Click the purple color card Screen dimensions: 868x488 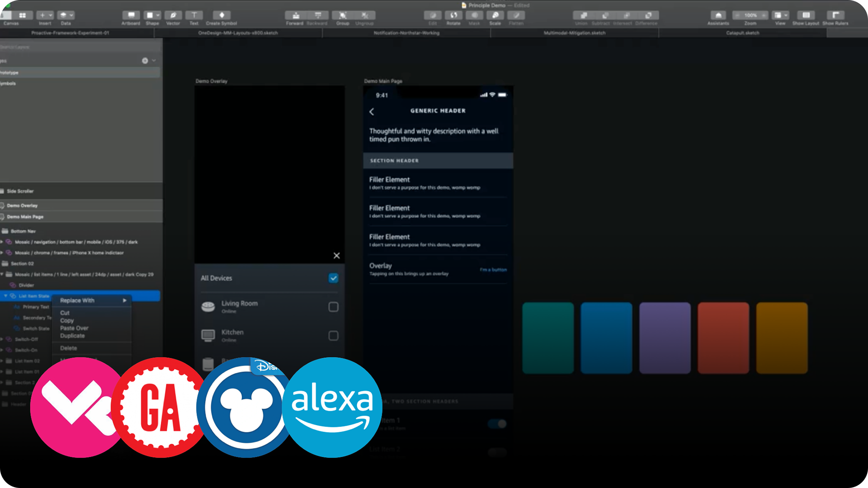click(665, 338)
